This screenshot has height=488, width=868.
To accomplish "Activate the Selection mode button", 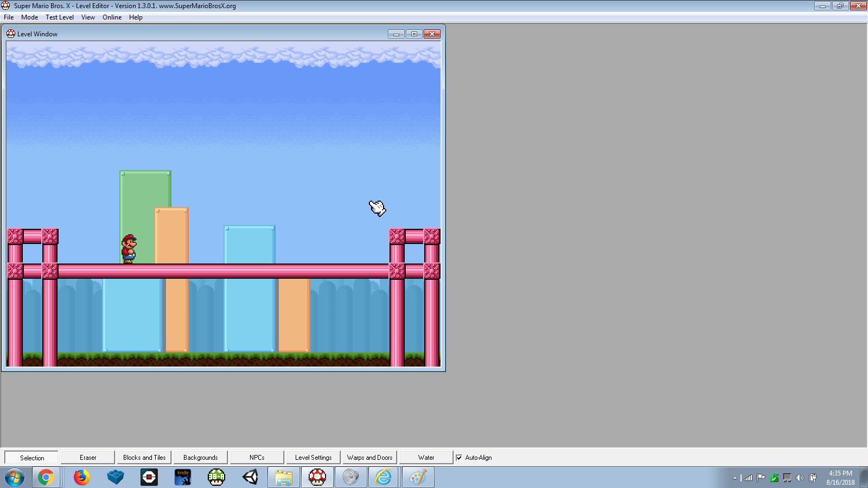I will pos(31,458).
